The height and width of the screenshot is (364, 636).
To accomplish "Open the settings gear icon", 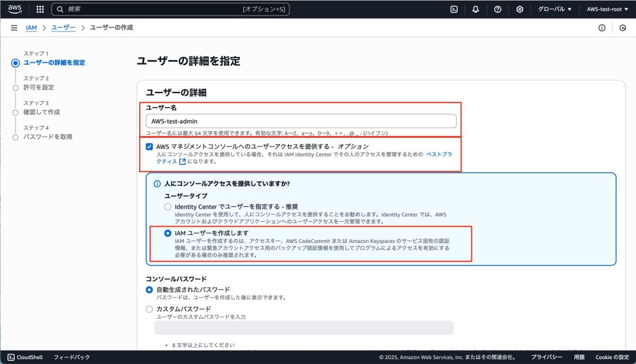I will click(520, 9).
